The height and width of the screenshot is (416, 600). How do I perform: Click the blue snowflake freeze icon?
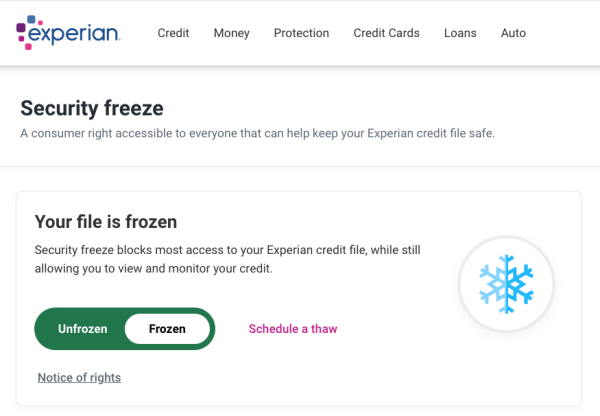point(506,284)
